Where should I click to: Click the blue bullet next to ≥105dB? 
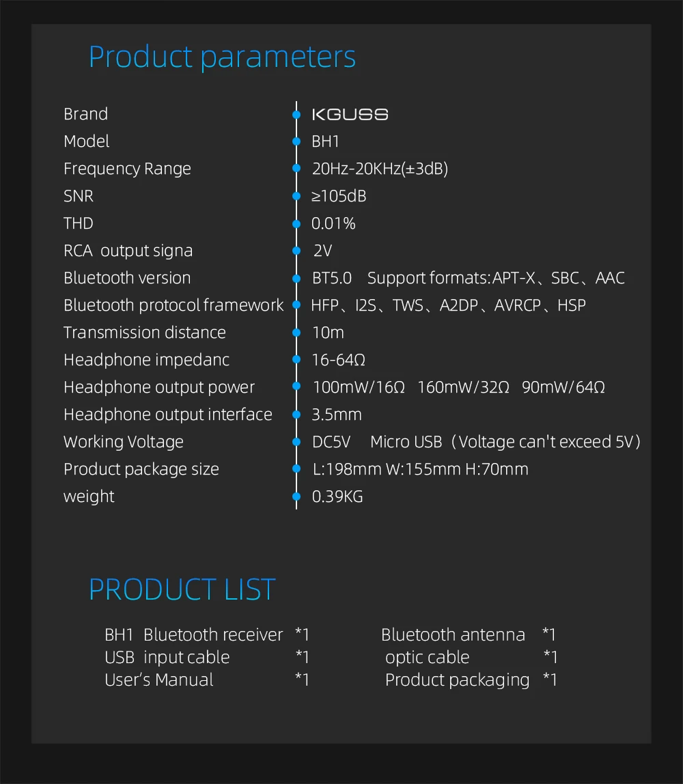click(x=296, y=196)
